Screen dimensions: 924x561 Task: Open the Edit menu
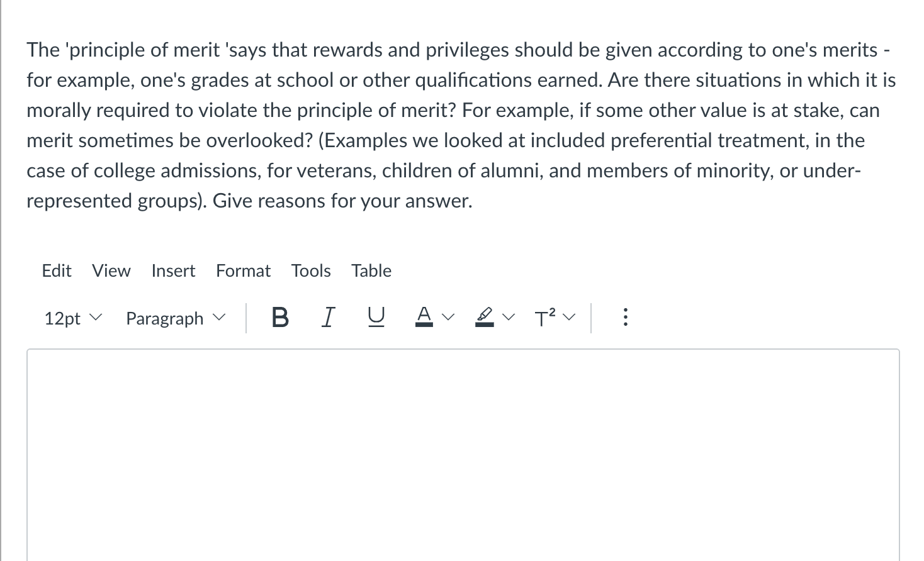(x=57, y=270)
